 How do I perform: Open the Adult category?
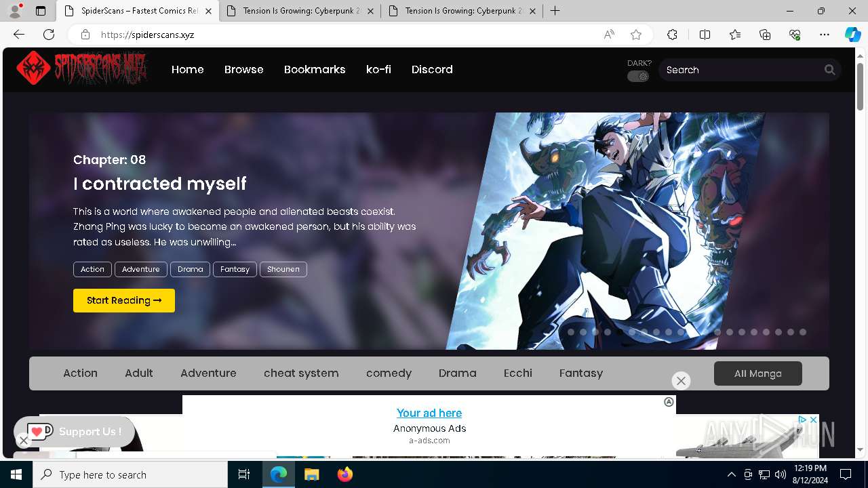click(139, 373)
